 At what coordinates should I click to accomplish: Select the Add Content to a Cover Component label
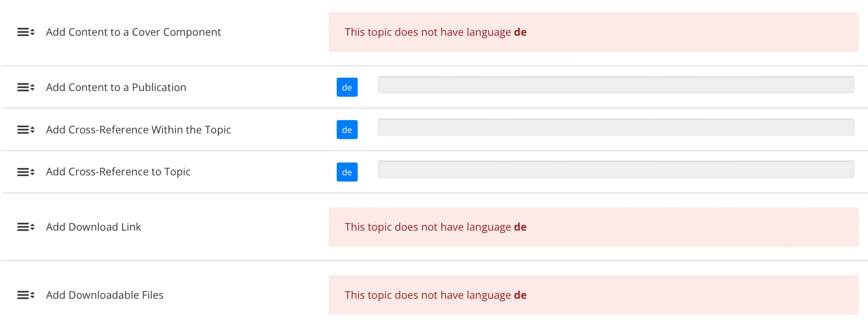pyautogui.click(x=134, y=32)
